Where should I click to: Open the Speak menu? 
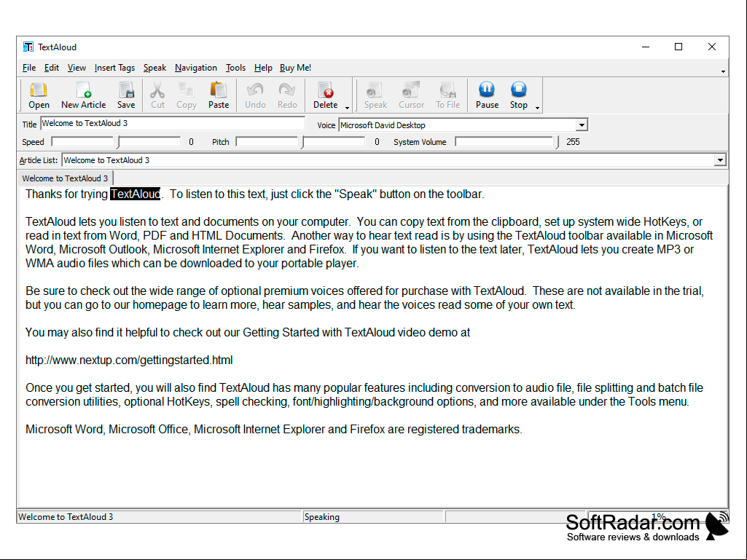coord(155,68)
